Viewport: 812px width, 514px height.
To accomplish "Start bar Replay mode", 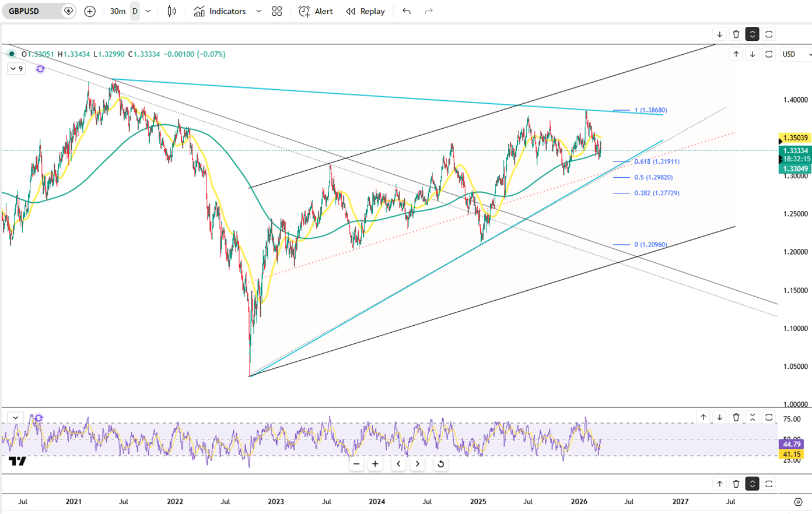I will [365, 11].
